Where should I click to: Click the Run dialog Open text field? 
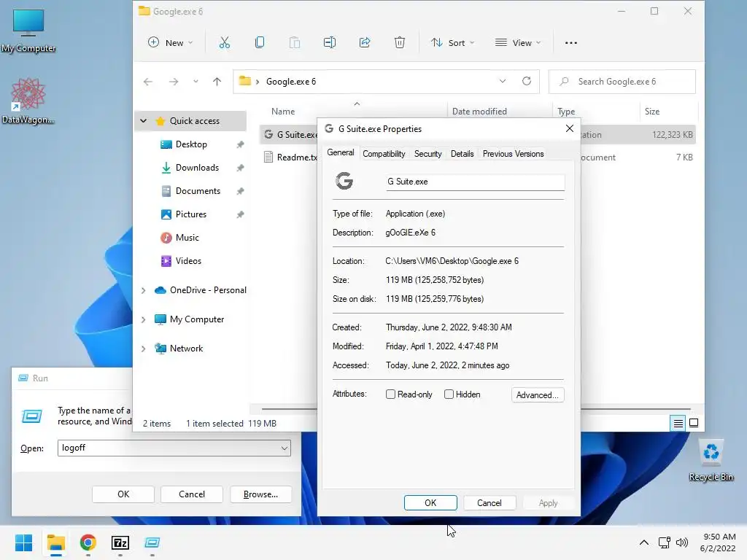[x=174, y=448]
